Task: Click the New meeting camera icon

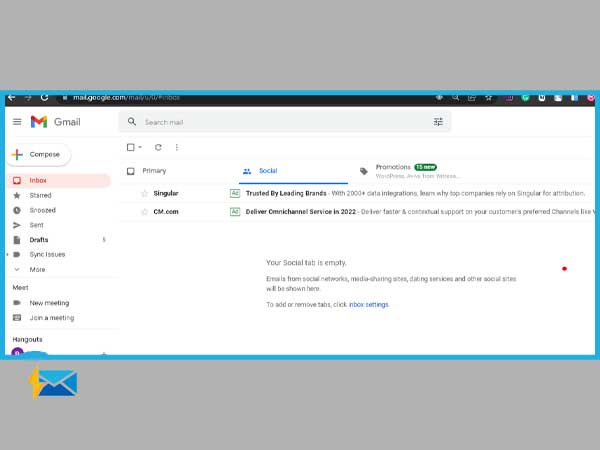Action: [17, 303]
